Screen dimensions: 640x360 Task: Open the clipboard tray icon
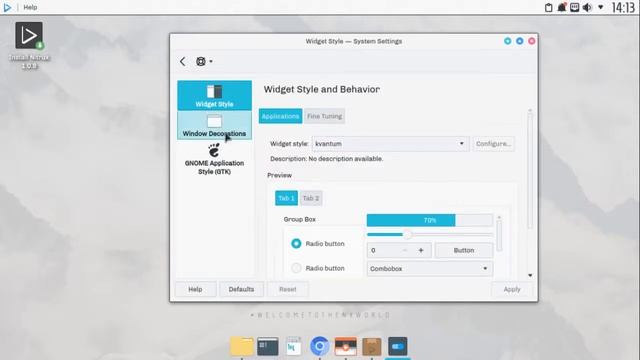pos(549,7)
